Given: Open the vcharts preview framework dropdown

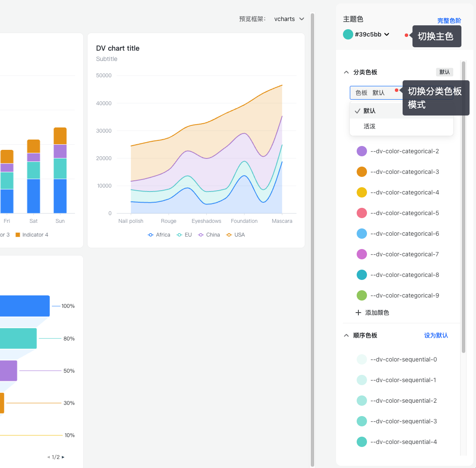Looking at the screenshot, I should coord(289,19).
